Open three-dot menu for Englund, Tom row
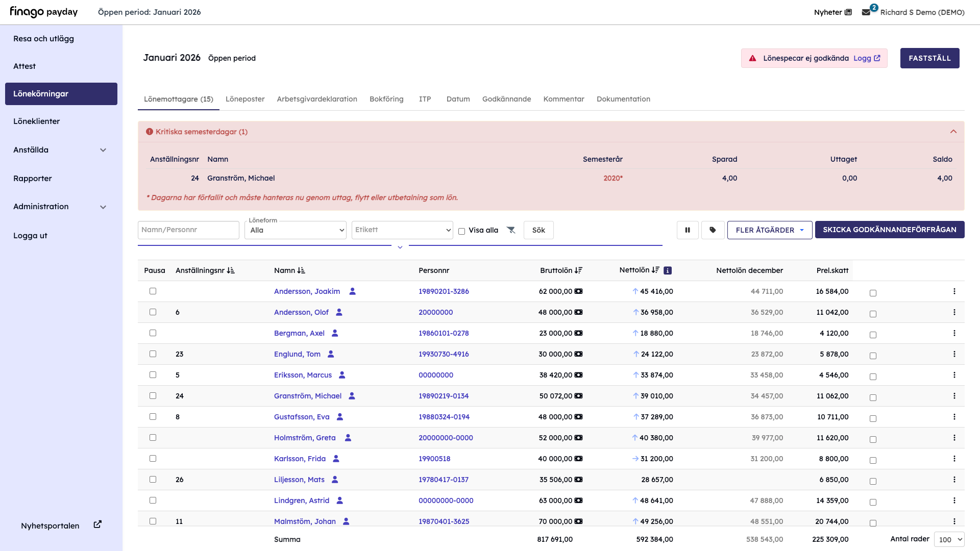Screen dimensions: 980x551 point(954,354)
